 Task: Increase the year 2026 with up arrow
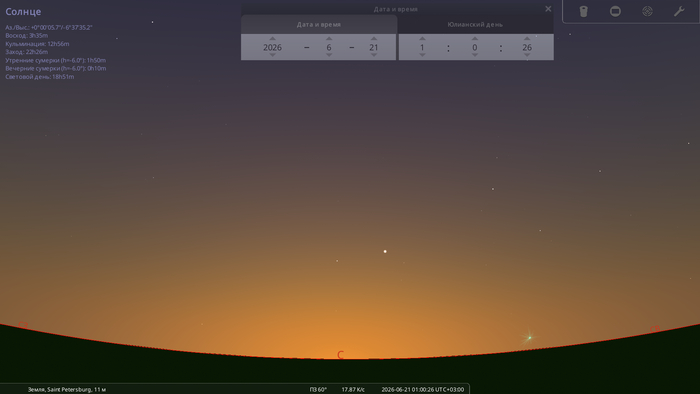click(272, 38)
